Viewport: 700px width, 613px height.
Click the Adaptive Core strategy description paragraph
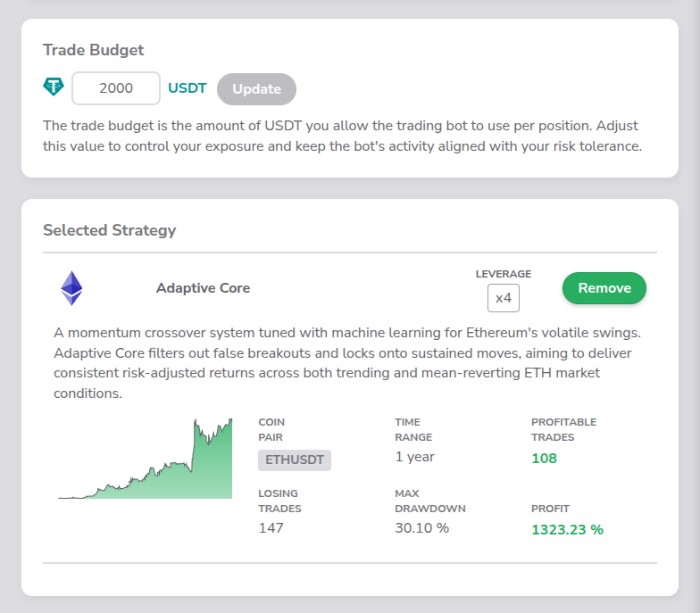(347, 363)
